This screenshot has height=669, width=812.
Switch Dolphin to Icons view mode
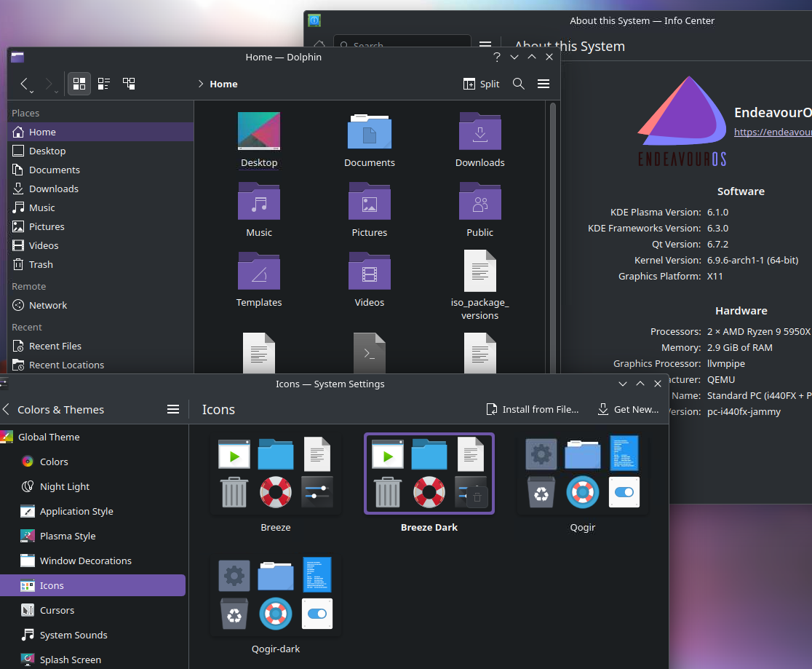pyautogui.click(x=79, y=84)
